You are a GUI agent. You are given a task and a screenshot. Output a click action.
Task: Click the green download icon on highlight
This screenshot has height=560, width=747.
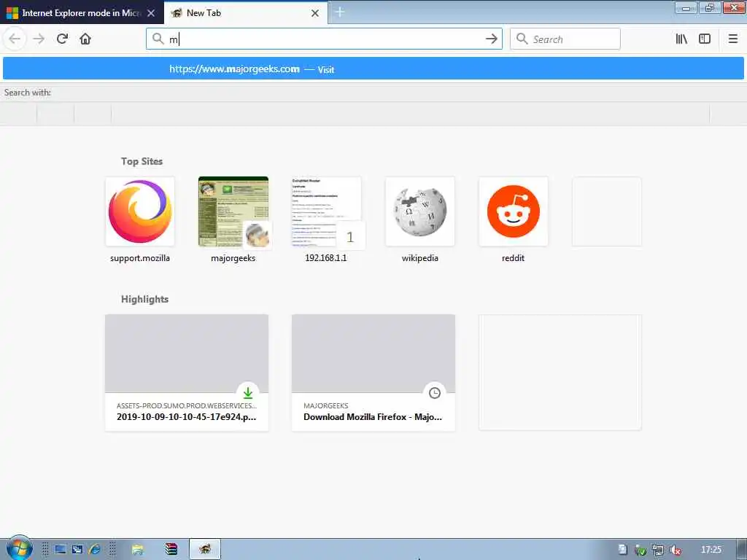(x=248, y=393)
